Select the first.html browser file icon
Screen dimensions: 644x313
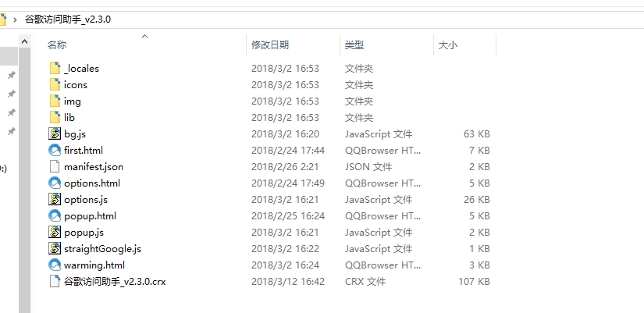pos(55,150)
